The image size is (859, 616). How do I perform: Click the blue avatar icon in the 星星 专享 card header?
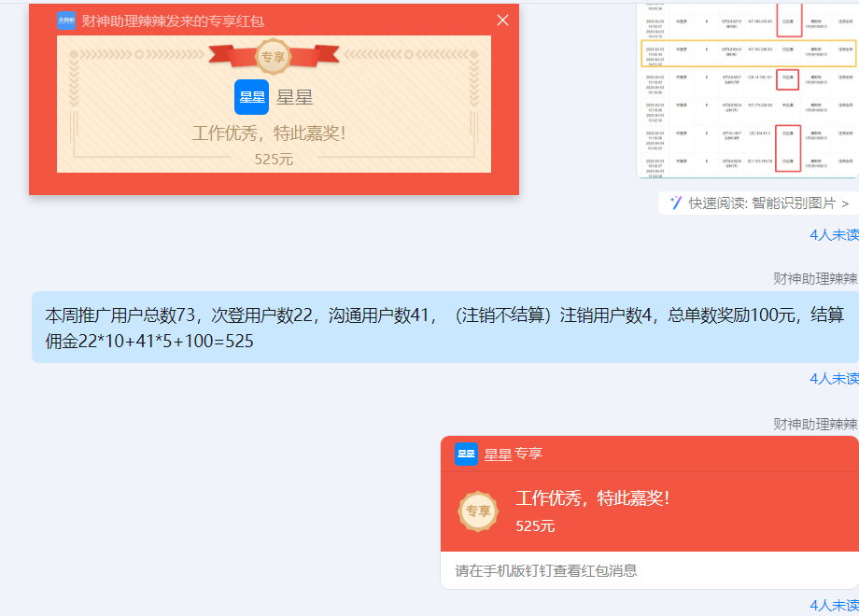pos(465,454)
